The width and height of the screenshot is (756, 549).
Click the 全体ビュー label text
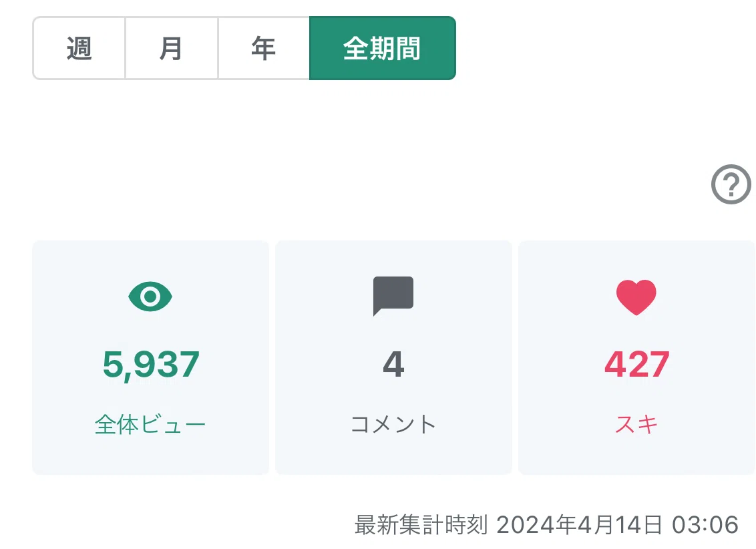pos(150,425)
